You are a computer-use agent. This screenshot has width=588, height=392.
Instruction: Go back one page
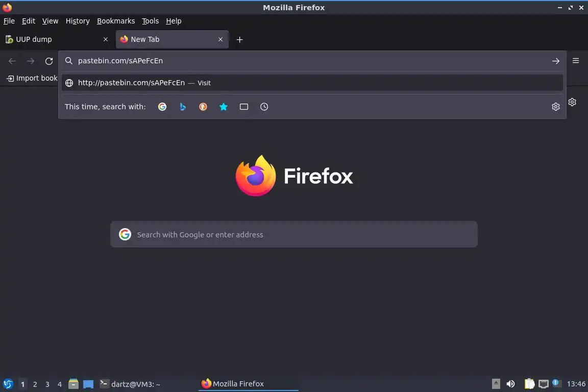coord(12,61)
